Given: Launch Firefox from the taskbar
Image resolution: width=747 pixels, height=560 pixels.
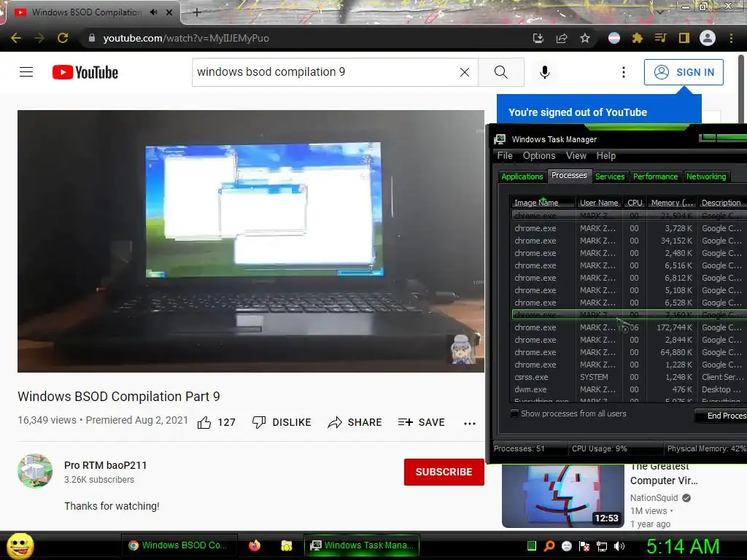Looking at the screenshot, I should click(x=255, y=545).
